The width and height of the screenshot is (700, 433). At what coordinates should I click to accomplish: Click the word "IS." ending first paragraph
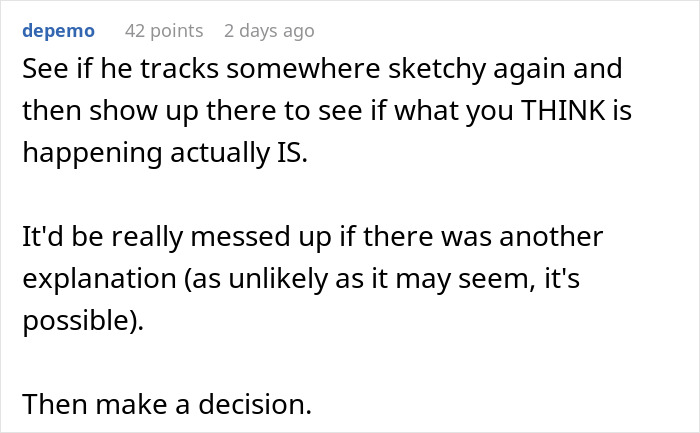tap(292, 153)
